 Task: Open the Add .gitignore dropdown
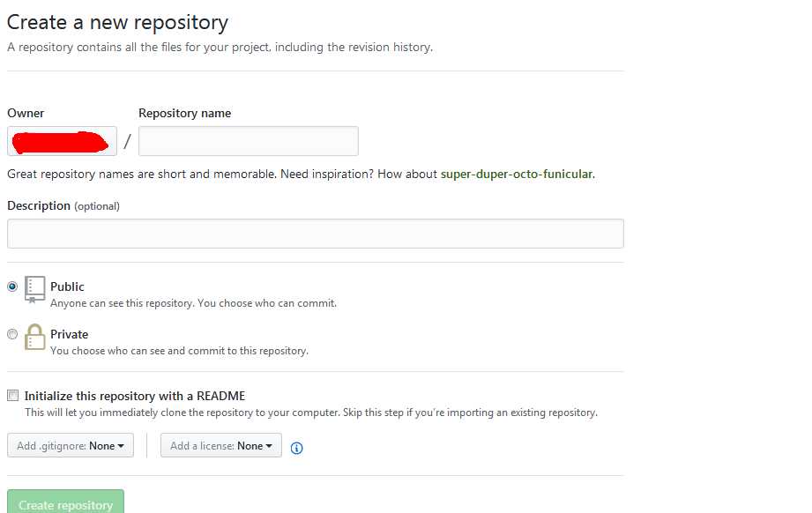(71, 445)
